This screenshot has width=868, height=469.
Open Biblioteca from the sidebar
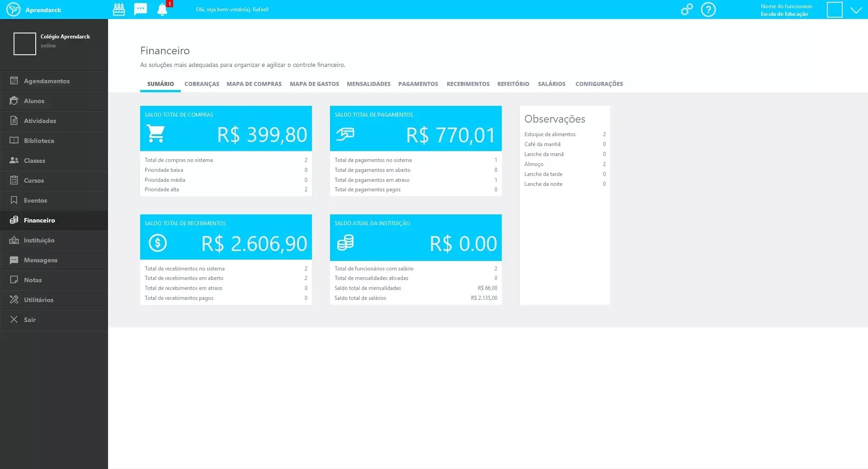coord(54,141)
